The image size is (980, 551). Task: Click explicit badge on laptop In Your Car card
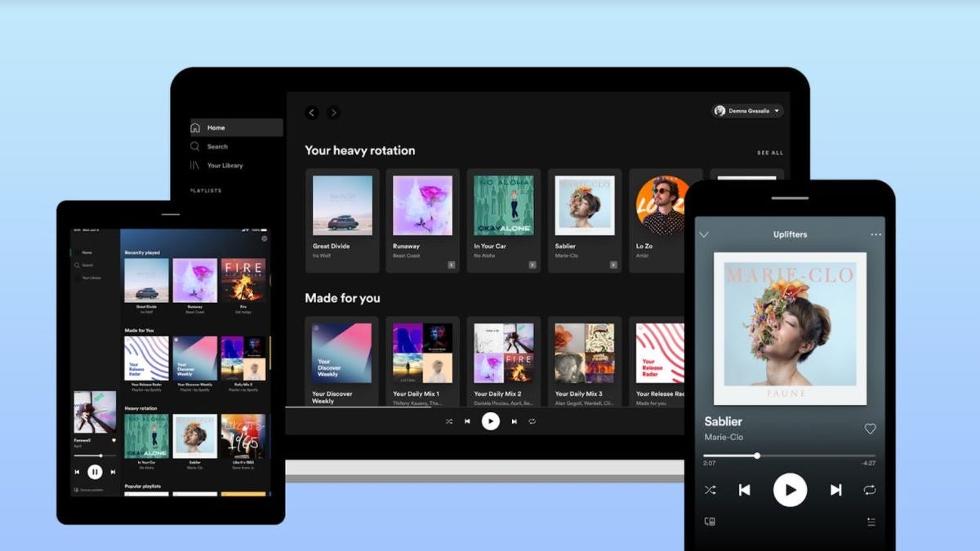[x=532, y=264]
